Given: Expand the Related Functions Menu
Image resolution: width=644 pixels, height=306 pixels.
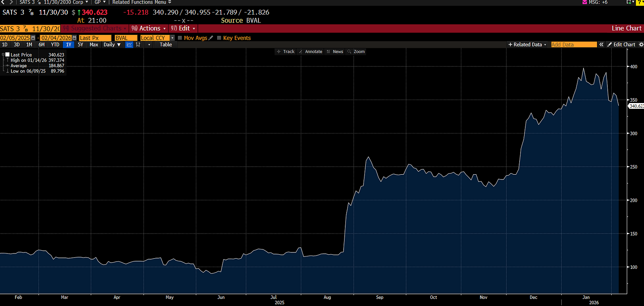Looking at the screenshot, I should click(x=142, y=2).
